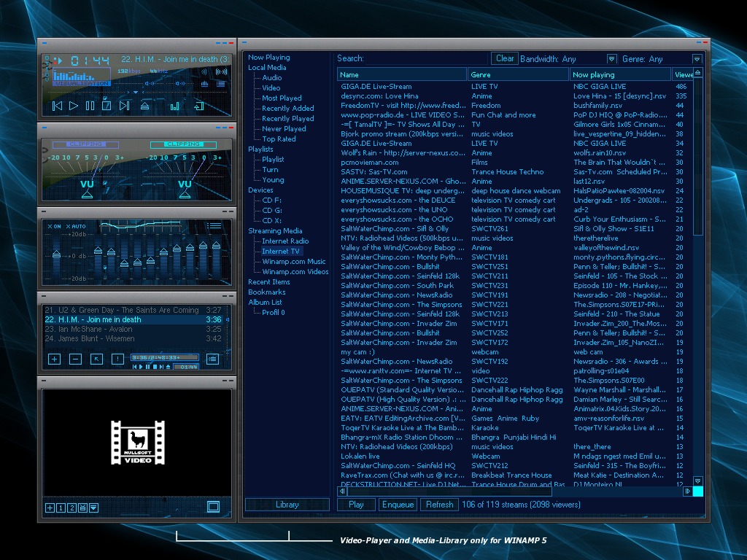Sort by Now playing column header

click(620, 75)
